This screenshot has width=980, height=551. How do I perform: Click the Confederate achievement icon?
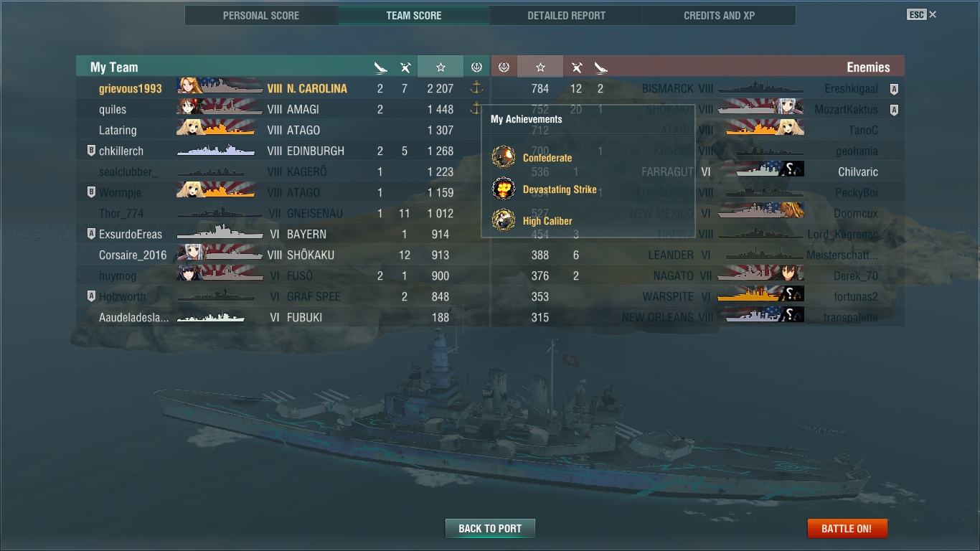point(504,157)
